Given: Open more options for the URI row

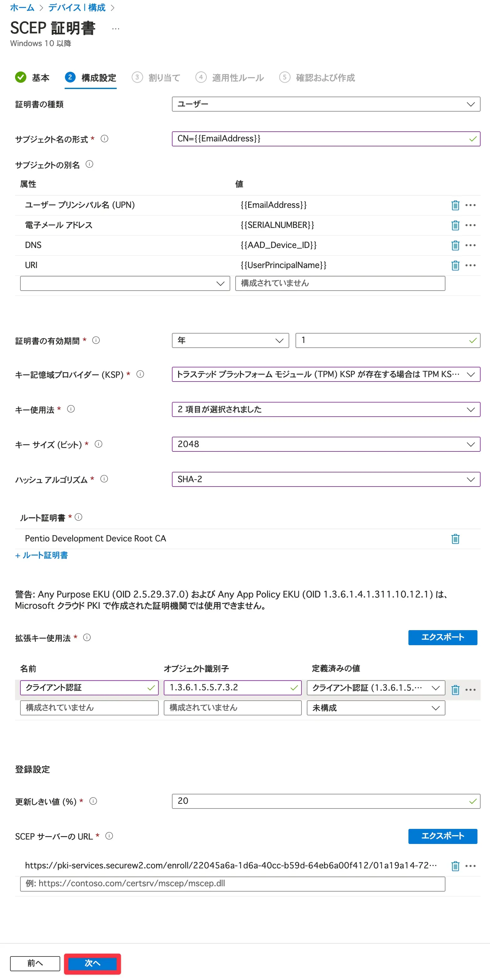Looking at the screenshot, I should [470, 265].
